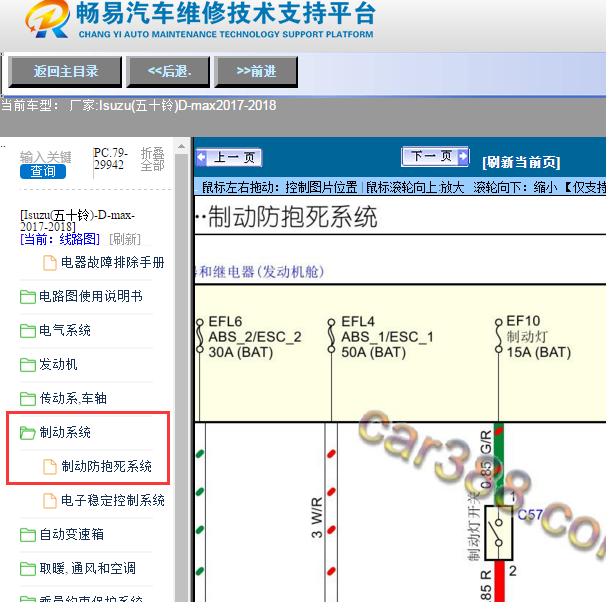Viewport: 606px width, 602px height.
Task: Open 制动防抱死系统 document
Action: [107, 466]
